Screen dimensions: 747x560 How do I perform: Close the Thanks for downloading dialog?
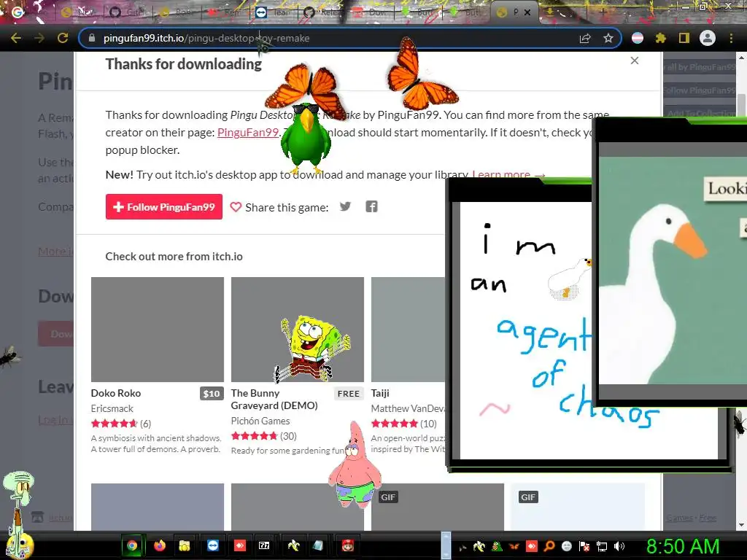(635, 61)
